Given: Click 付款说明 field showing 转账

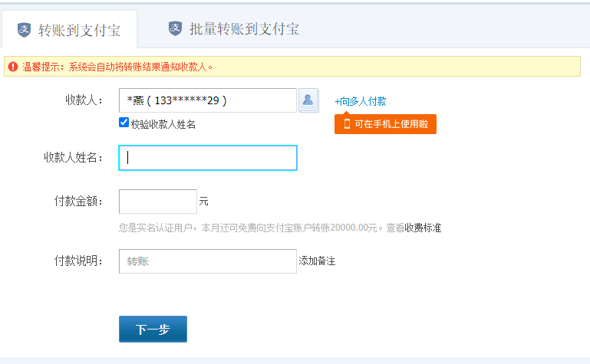Looking at the screenshot, I should (x=208, y=261).
